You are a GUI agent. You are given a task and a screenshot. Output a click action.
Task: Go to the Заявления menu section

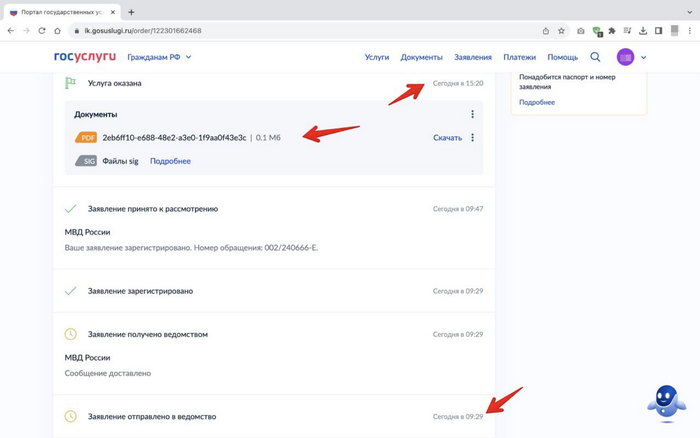tap(472, 57)
